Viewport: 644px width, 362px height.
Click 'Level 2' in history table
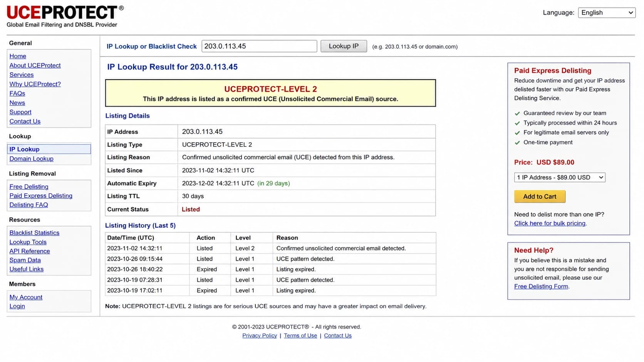coord(245,249)
